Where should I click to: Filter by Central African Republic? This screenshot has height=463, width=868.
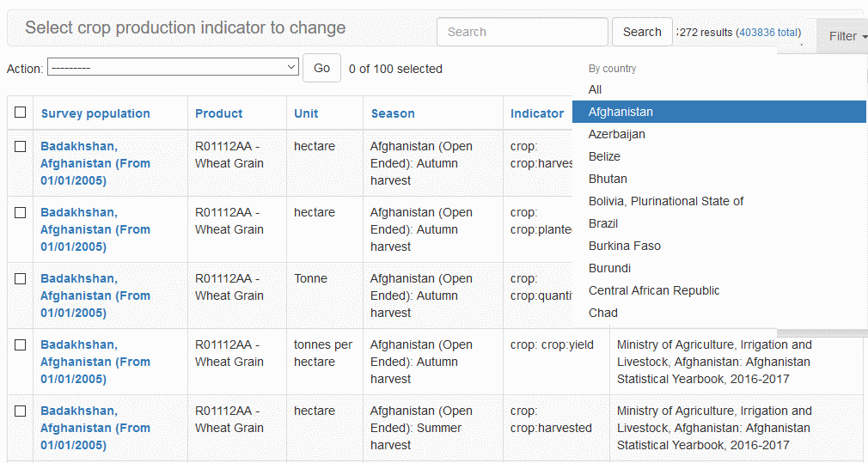click(654, 290)
